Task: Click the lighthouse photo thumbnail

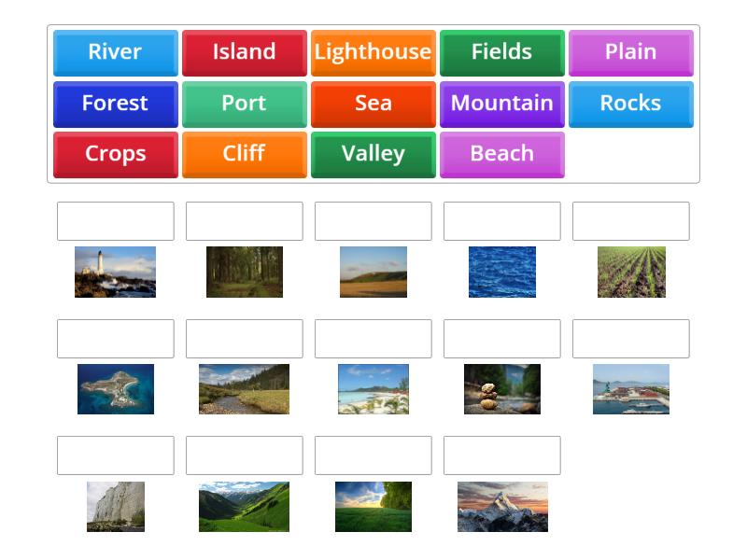Action: (x=114, y=273)
